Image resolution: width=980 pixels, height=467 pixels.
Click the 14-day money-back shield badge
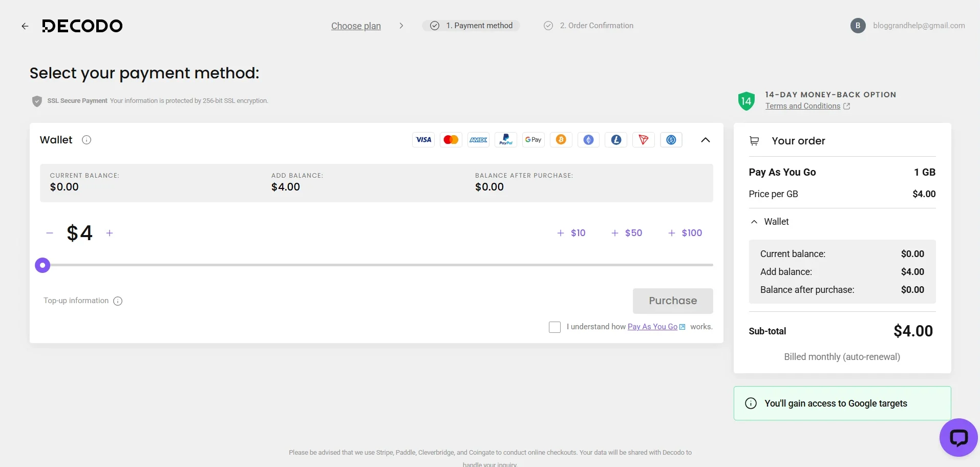pyautogui.click(x=747, y=101)
